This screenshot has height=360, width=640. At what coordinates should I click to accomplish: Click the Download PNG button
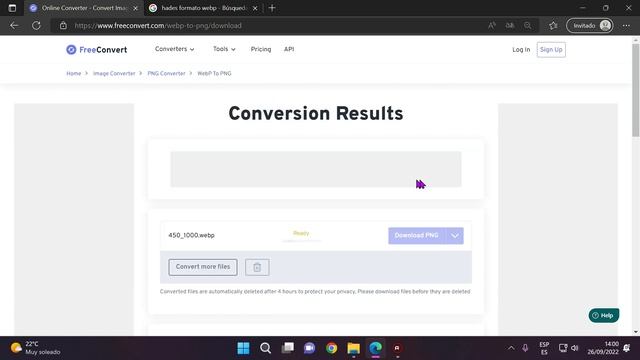point(417,236)
